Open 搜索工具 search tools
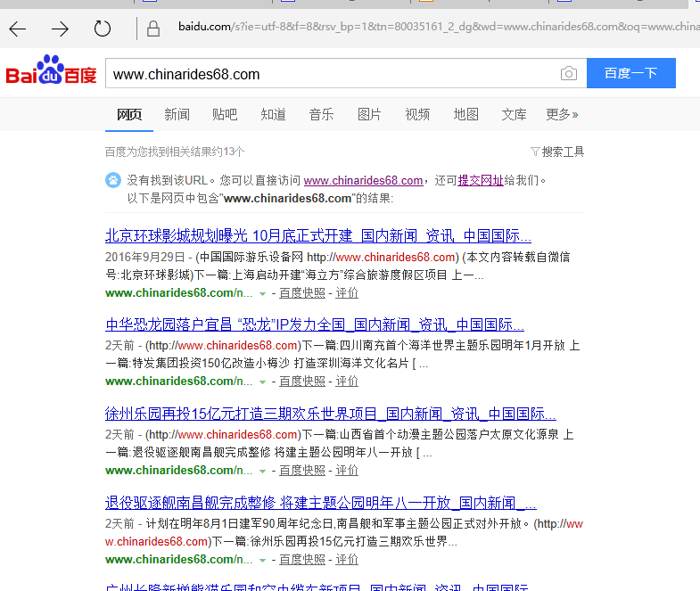The image size is (700, 591). pos(563,152)
